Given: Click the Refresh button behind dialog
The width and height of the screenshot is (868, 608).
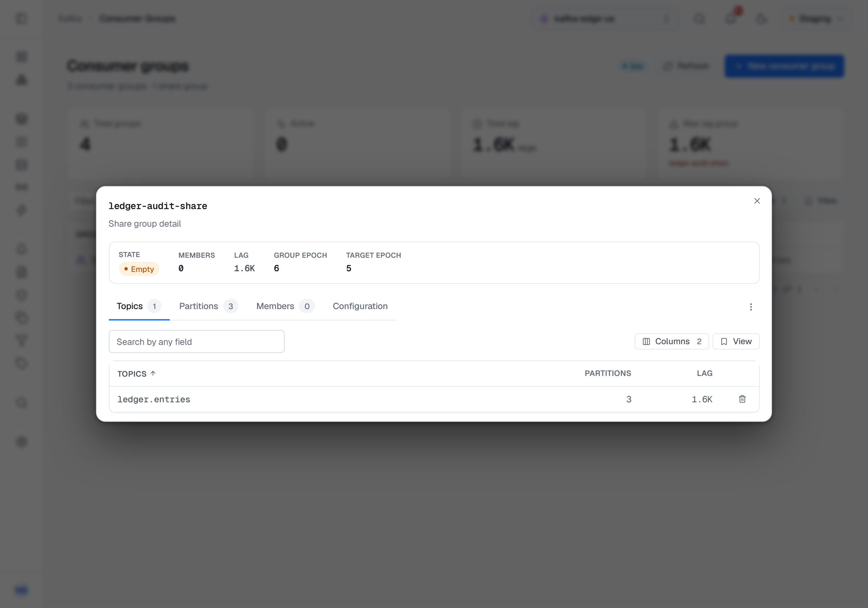Looking at the screenshot, I should click(x=686, y=66).
